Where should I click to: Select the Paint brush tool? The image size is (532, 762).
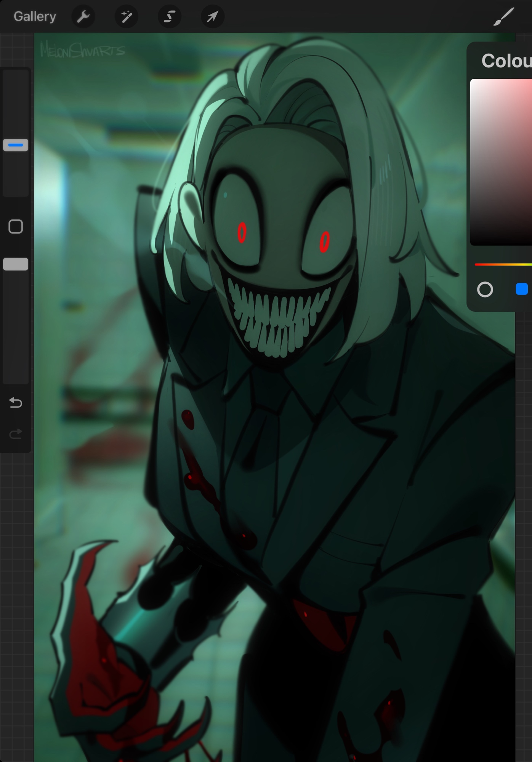[x=503, y=16]
